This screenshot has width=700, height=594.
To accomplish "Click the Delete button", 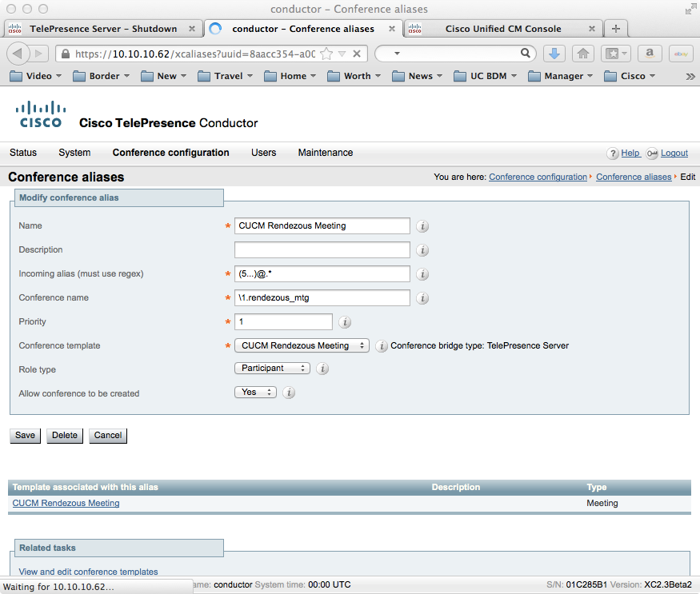I will click(x=65, y=436).
